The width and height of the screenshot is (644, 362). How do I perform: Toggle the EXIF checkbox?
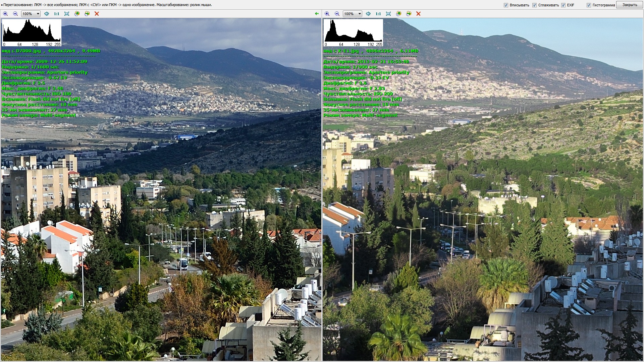(x=563, y=5)
